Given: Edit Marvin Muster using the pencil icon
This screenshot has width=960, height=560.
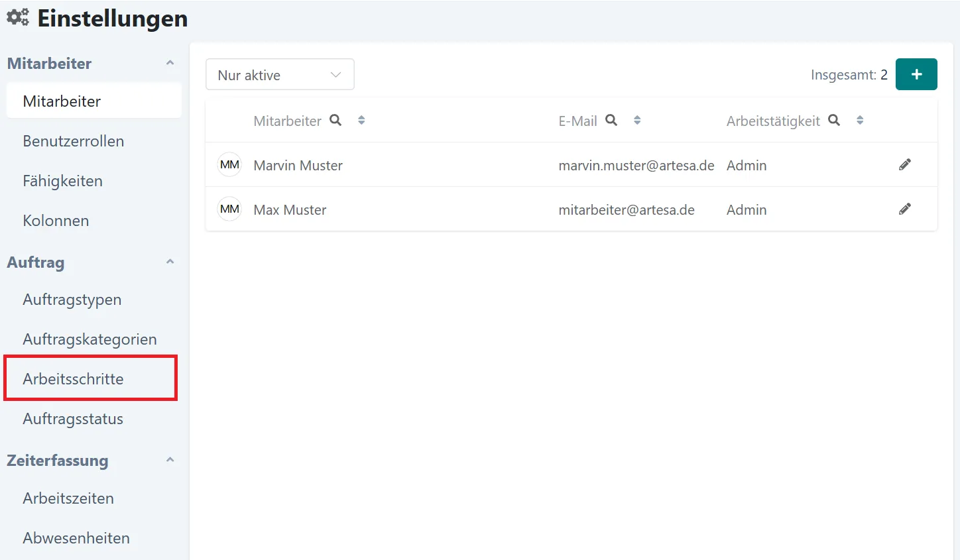Looking at the screenshot, I should [x=905, y=164].
